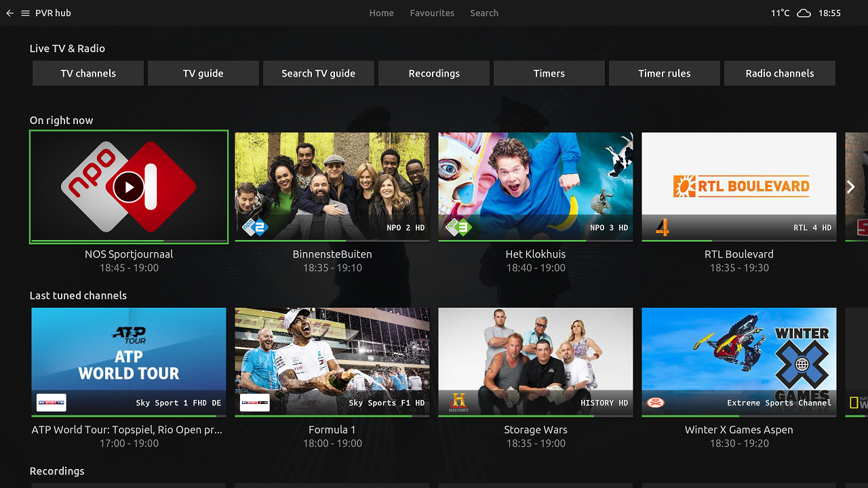Click the 11°C temperature reading

pyautogui.click(x=781, y=13)
